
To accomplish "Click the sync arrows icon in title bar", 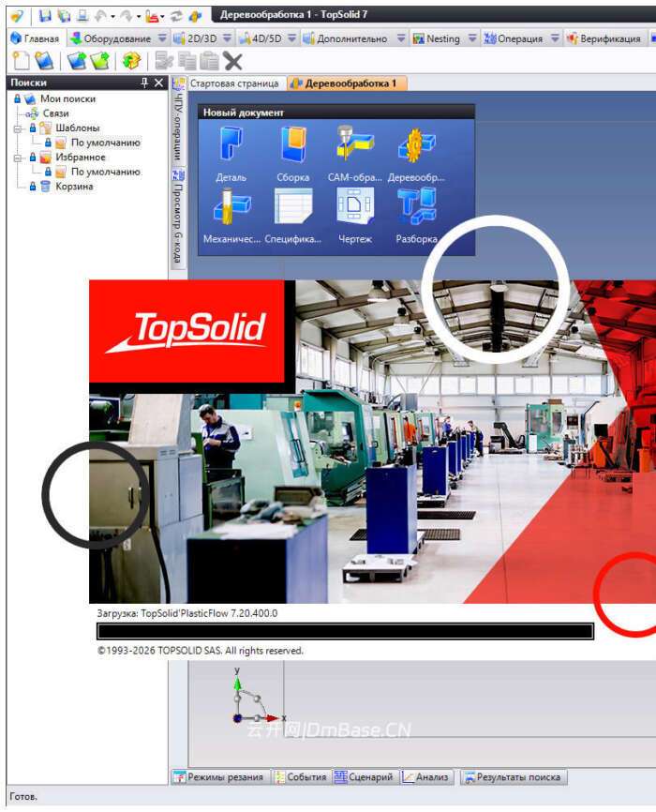I will coord(176,16).
